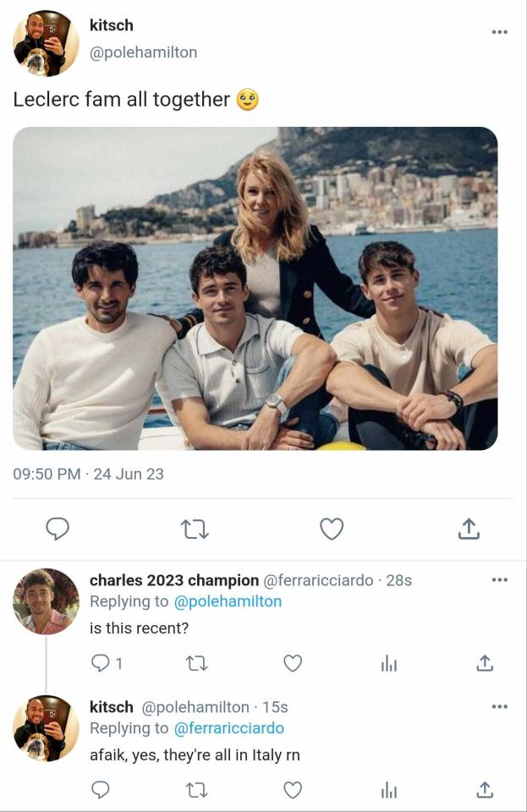View analytics for "is this recent?" reply
527x812 pixels.
(388, 664)
